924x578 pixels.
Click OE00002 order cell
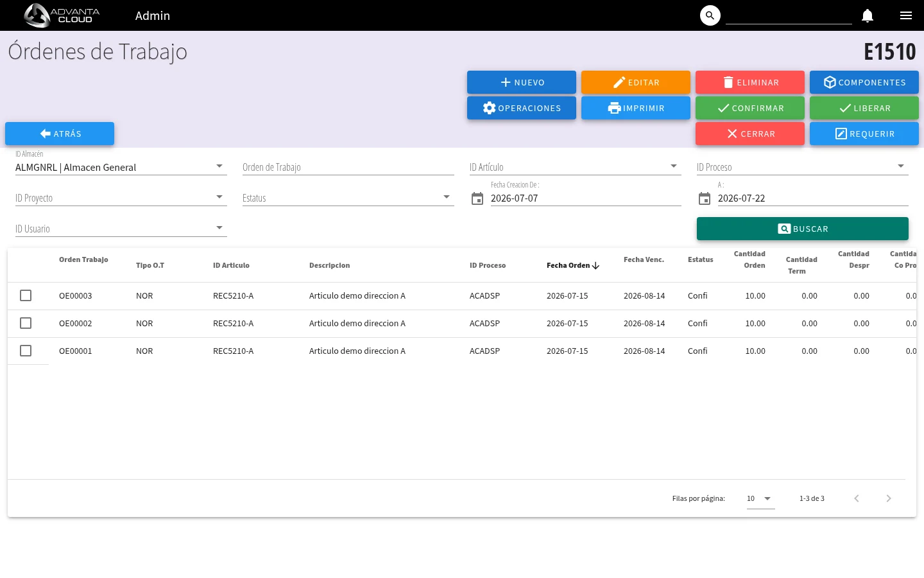point(76,324)
